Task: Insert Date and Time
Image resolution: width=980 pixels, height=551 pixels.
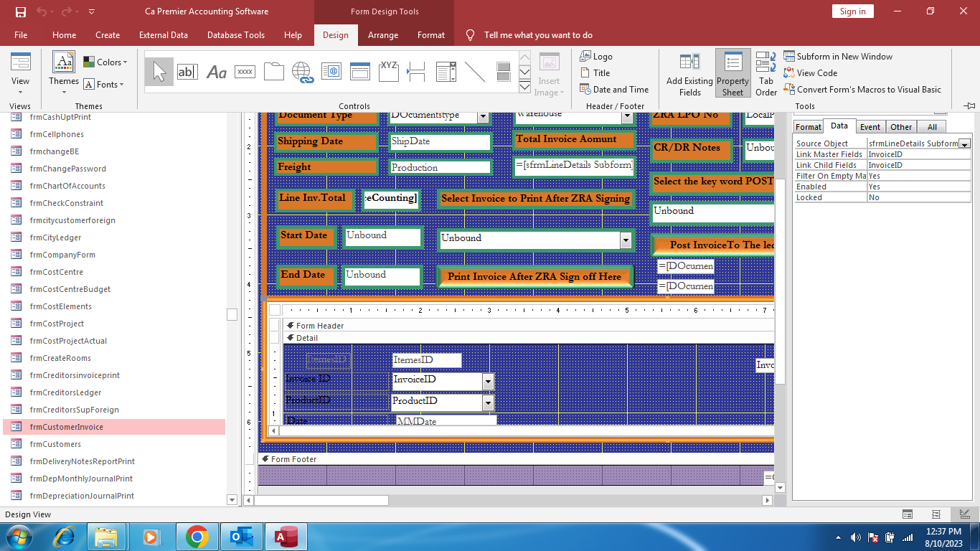Action: [x=614, y=90]
